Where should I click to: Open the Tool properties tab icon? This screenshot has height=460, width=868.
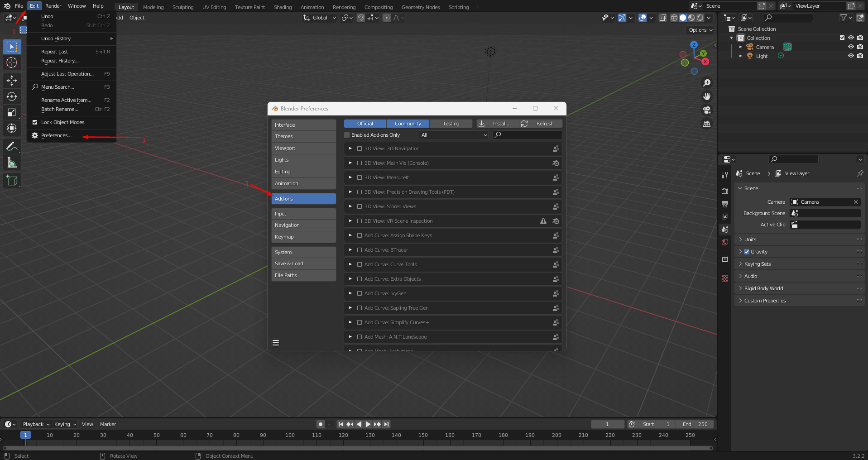725,175
